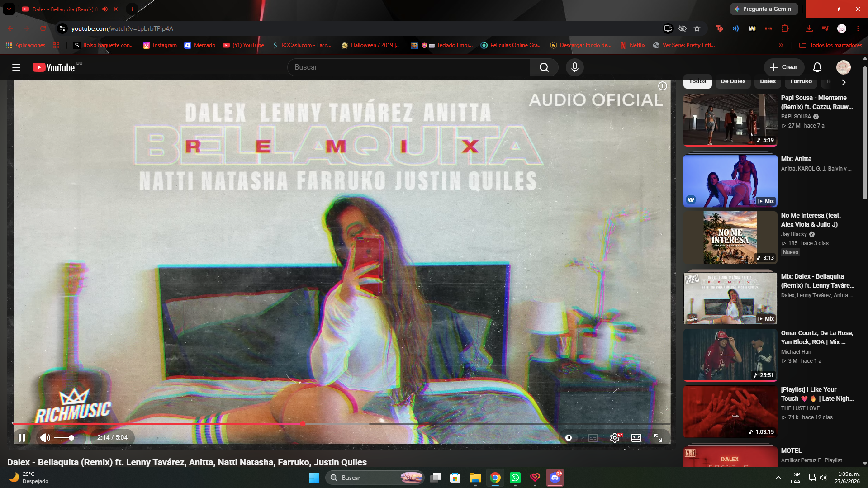This screenshot has width=868, height=488.
Task: Open the YouTube guide hamburger menu
Action: tap(16, 67)
